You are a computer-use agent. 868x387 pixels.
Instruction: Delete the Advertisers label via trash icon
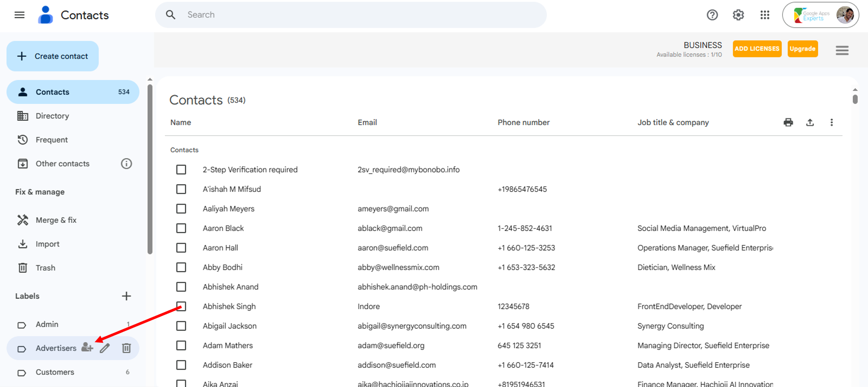click(126, 348)
